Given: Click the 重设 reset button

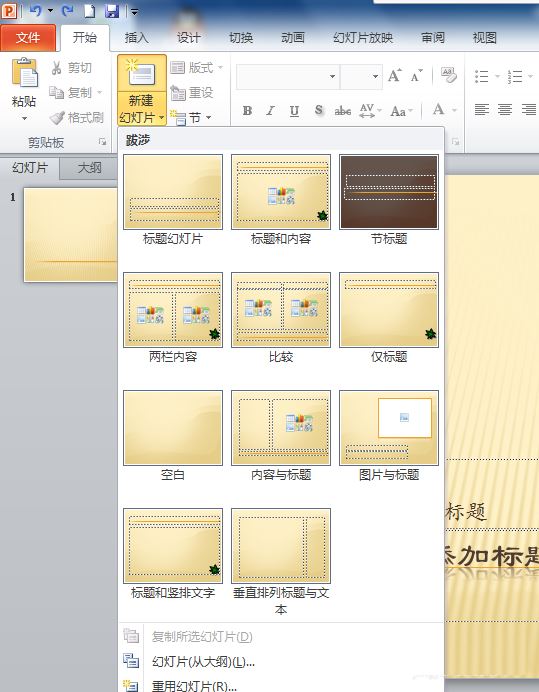Looking at the screenshot, I should pos(192,93).
